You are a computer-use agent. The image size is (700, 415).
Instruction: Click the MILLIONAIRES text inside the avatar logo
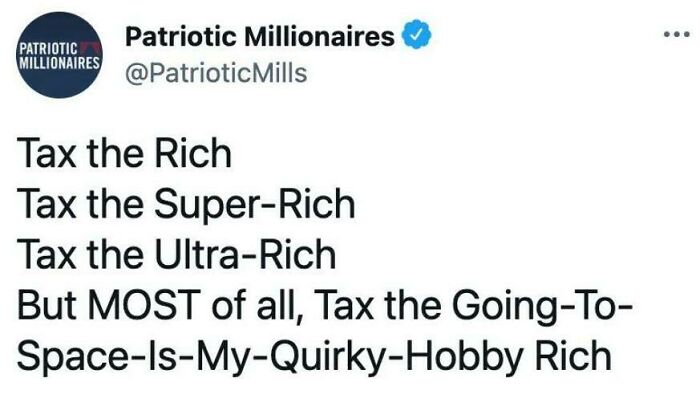tap(59, 62)
